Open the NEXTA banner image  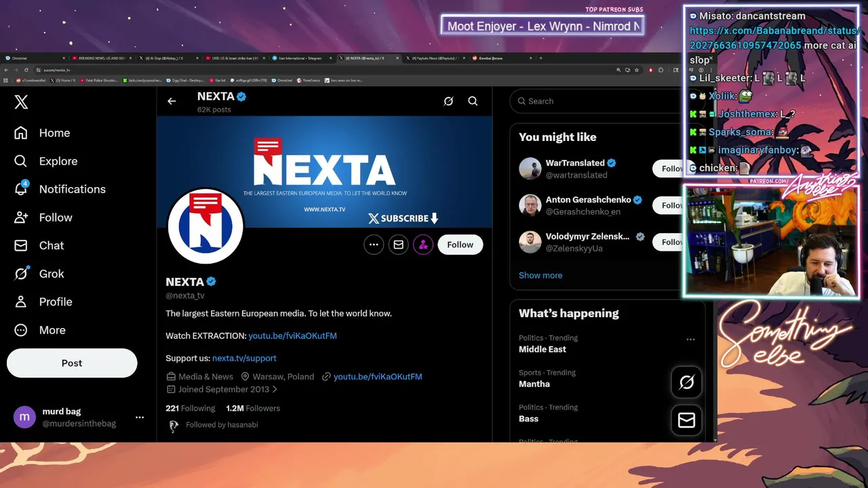[x=324, y=172]
